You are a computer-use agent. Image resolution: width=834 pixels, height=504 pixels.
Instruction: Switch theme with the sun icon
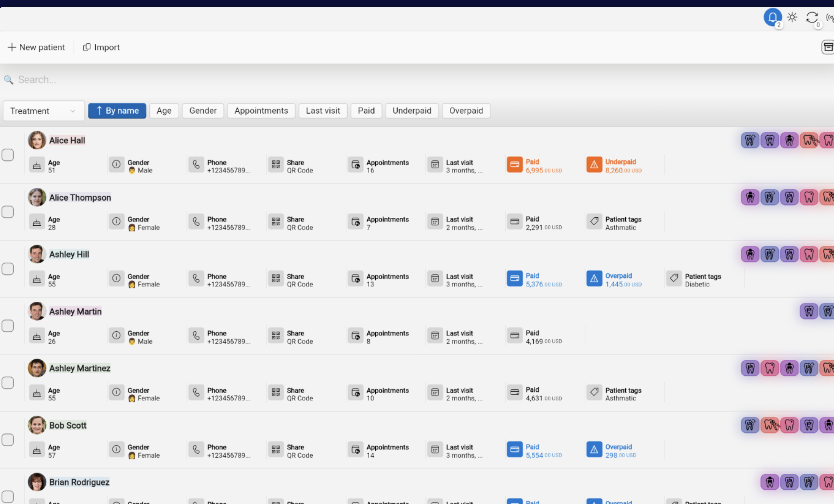[x=792, y=17]
